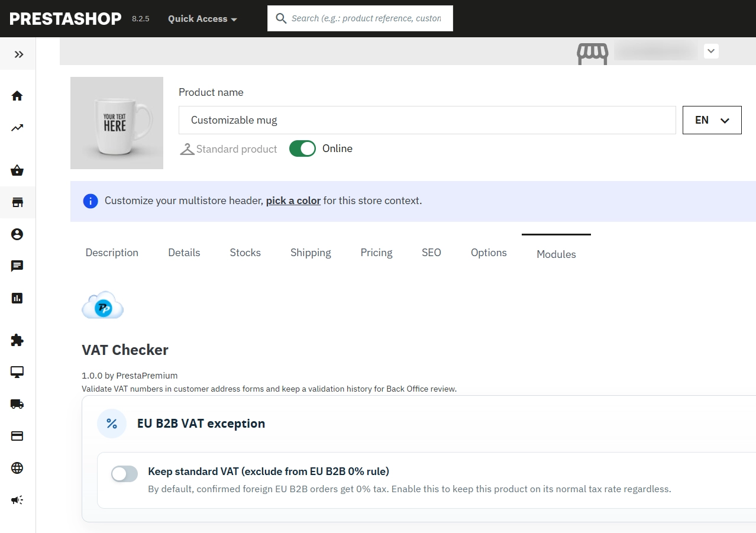This screenshot has height=533, width=756.
Task: Open Customer Service chat icon
Action: [x=17, y=266]
